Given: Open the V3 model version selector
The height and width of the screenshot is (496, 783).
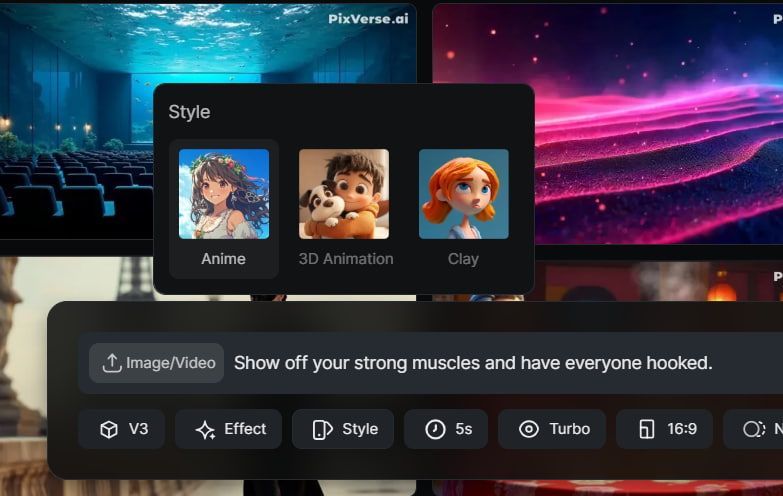Looking at the screenshot, I should tap(123, 429).
